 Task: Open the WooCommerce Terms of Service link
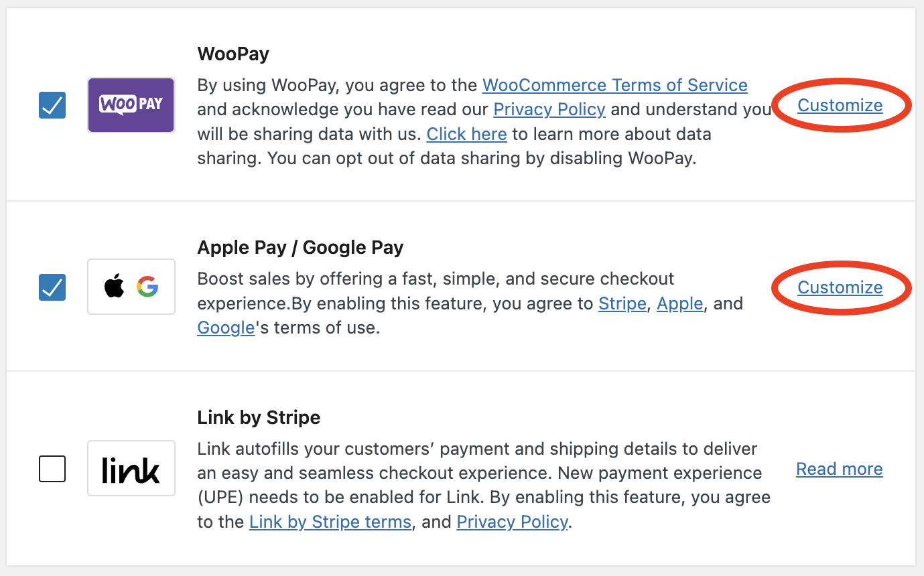pos(614,85)
